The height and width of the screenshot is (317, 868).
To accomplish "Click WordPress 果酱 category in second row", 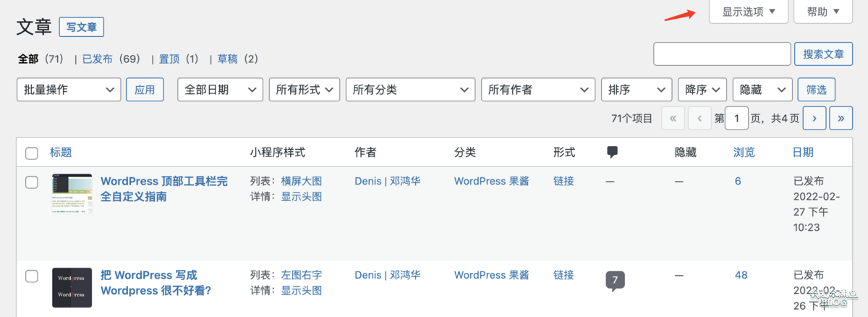I will click(x=492, y=275).
